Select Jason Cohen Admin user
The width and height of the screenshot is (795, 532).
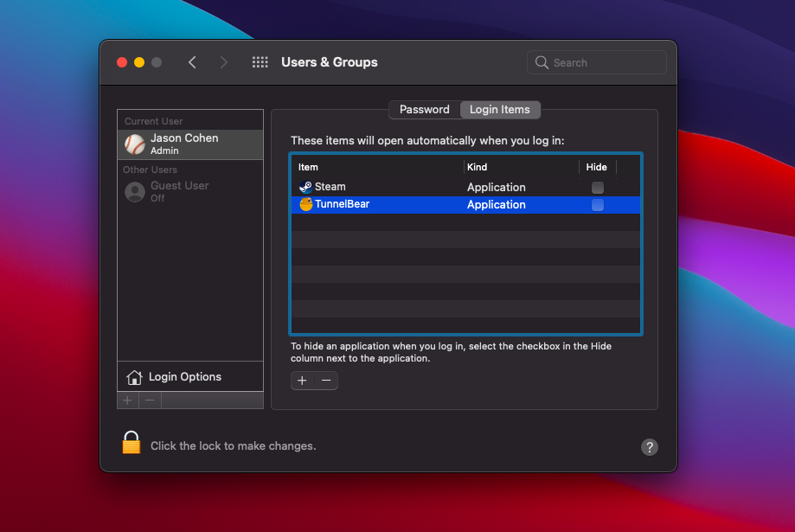(190, 144)
